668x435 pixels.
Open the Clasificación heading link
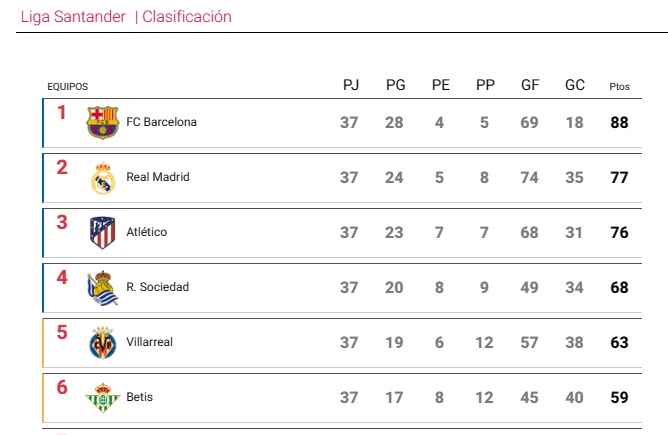(187, 17)
